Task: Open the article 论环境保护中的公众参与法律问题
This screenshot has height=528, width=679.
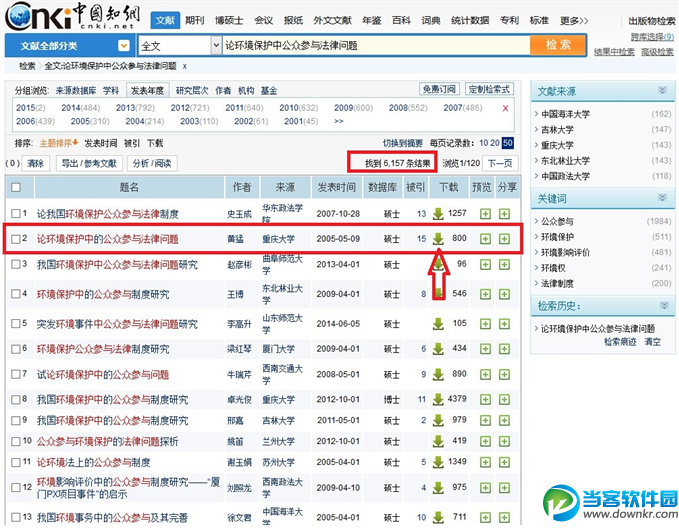Action: pos(107,239)
